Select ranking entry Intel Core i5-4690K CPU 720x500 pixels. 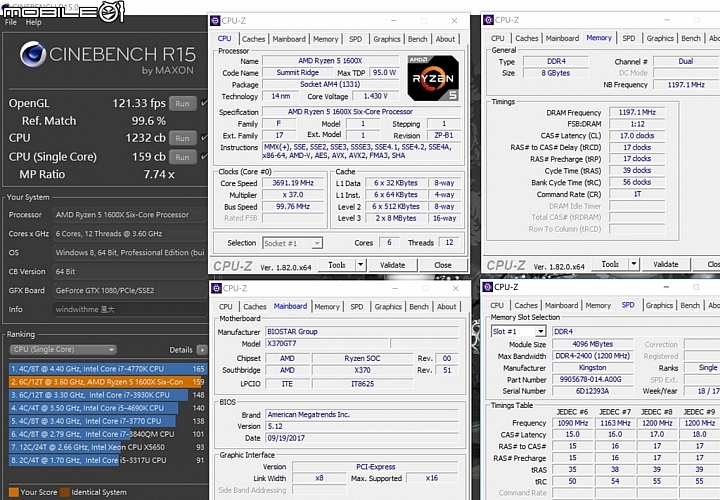coord(107,408)
